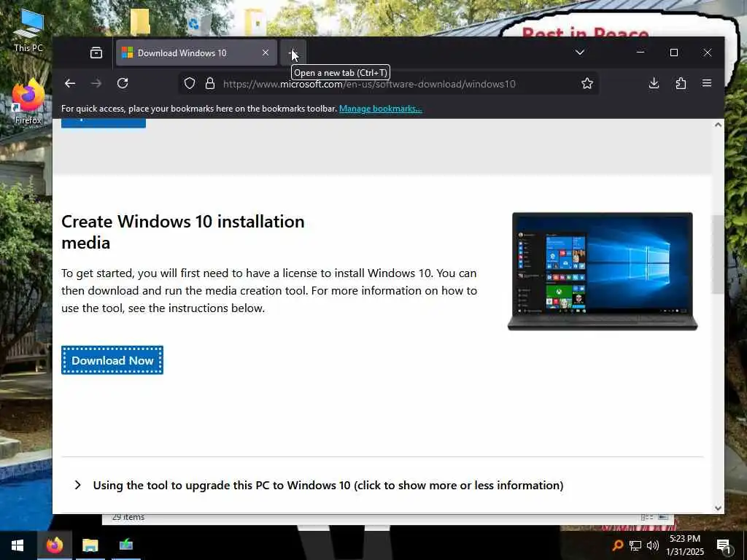
Task: Reload the current page
Action: coord(123,83)
